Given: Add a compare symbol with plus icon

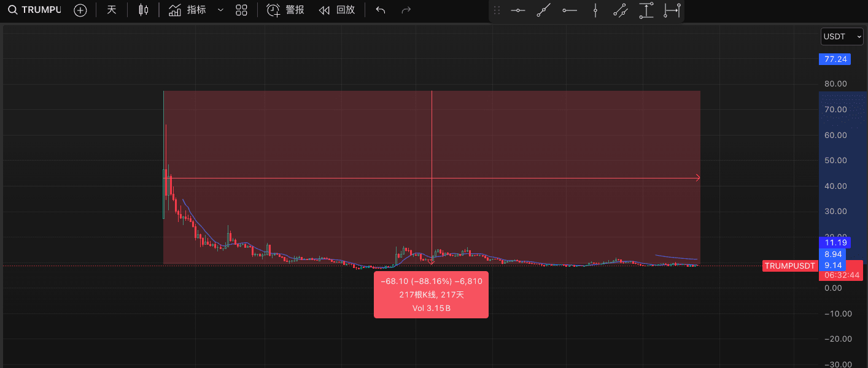Looking at the screenshot, I should 80,10.
